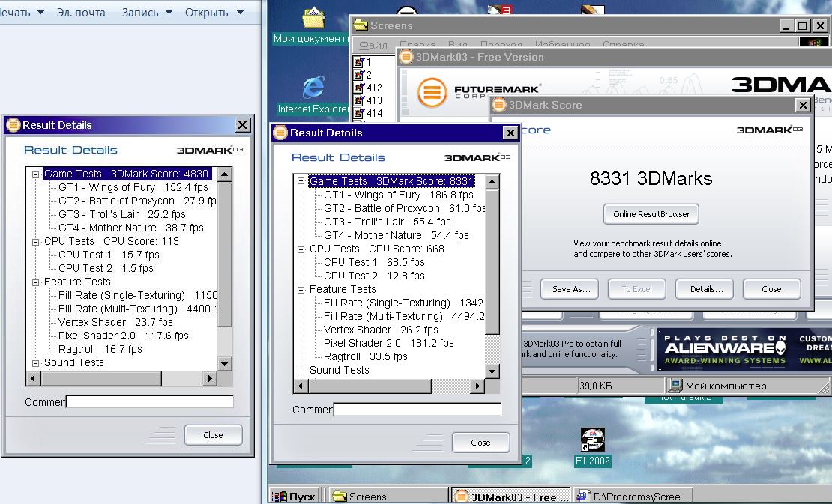Select GT3 - Troll's Lair 25.2 fps row

pos(122,215)
